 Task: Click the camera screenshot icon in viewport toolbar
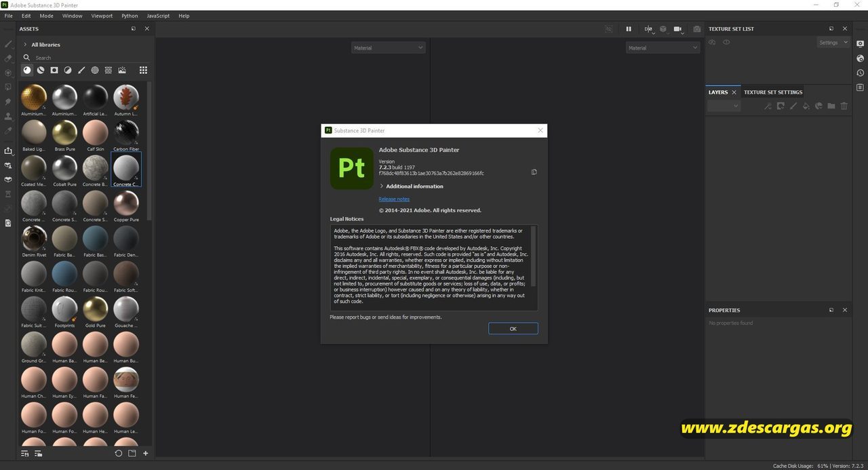[696, 29]
